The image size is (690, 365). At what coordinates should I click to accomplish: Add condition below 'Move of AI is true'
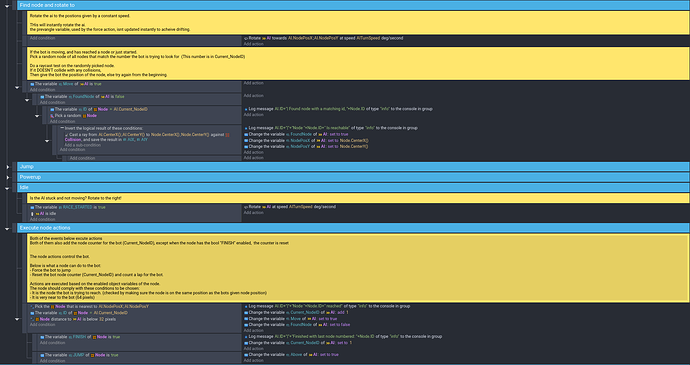42,90
